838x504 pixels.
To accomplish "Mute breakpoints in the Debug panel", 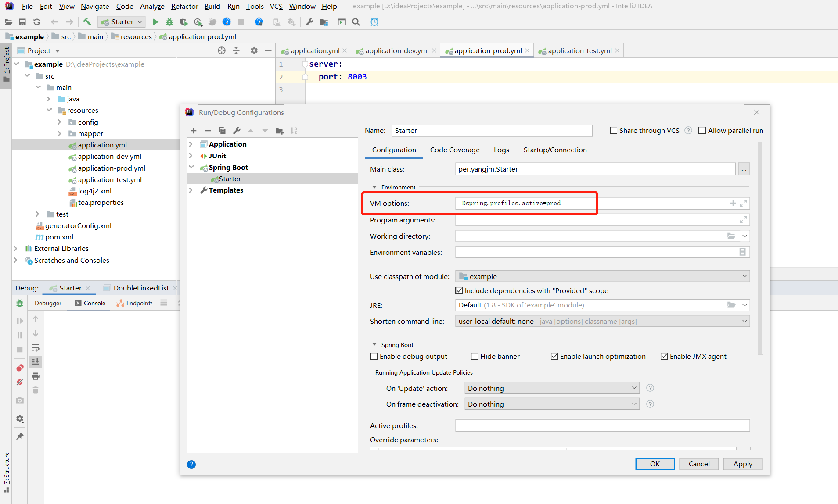I will (19, 382).
